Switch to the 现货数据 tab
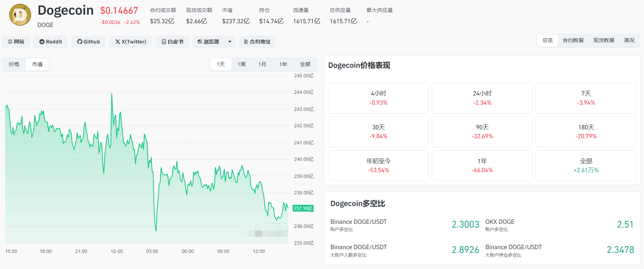The image size is (644, 269). pos(604,40)
